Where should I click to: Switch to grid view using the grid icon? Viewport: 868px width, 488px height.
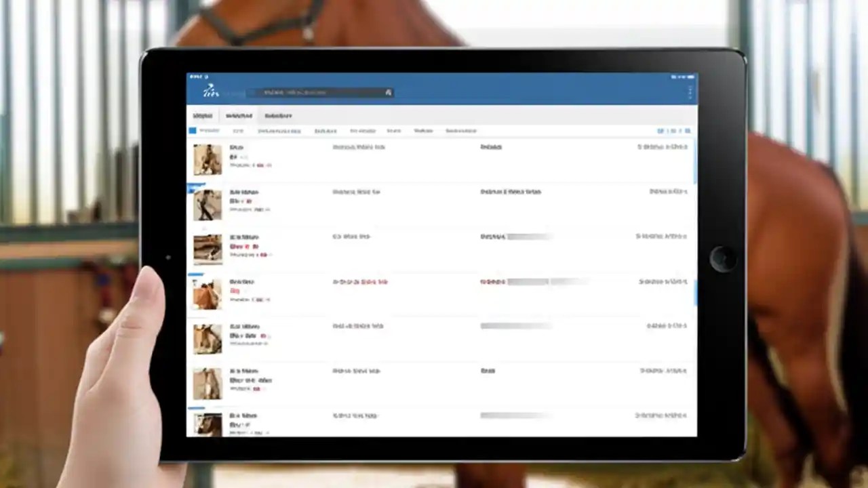pos(687,131)
